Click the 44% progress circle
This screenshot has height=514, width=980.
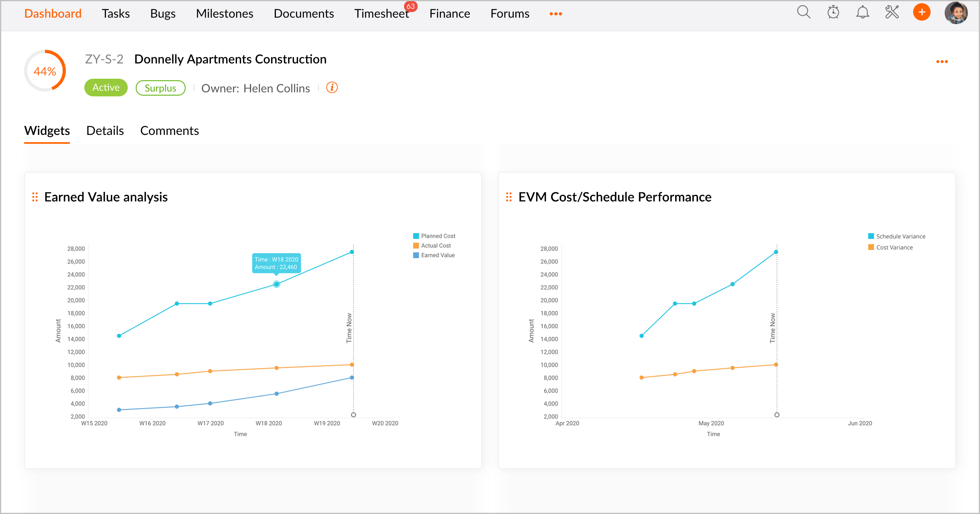[45, 71]
